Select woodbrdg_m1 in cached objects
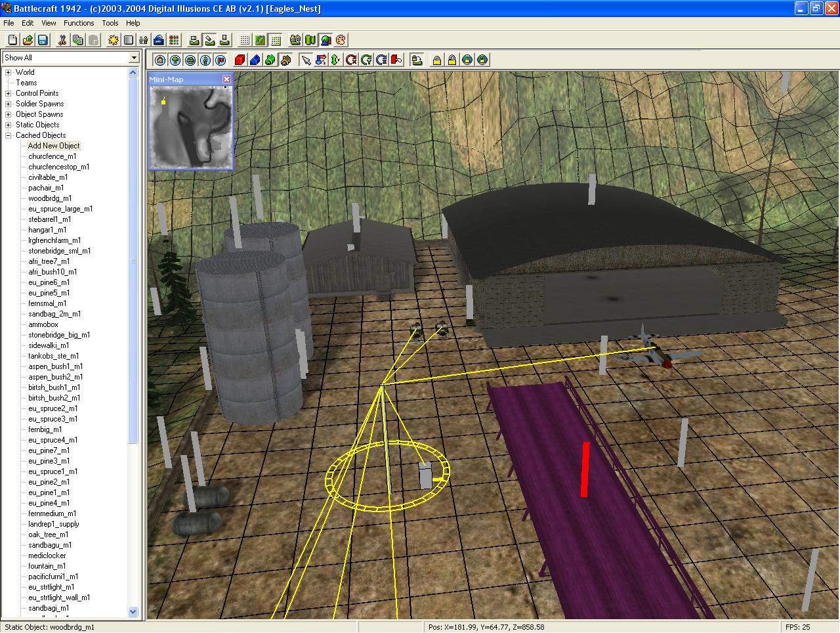The width and height of the screenshot is (840, 633). 50,198
